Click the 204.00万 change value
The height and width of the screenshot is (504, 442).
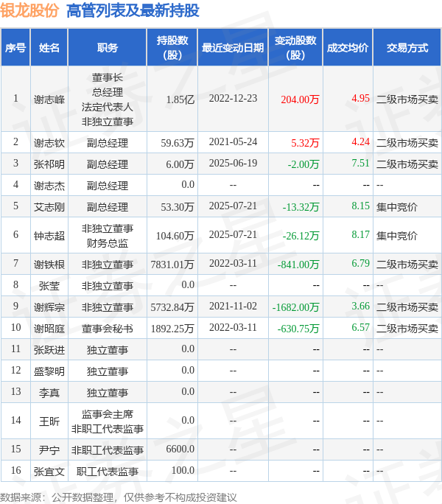click(300, 99)
